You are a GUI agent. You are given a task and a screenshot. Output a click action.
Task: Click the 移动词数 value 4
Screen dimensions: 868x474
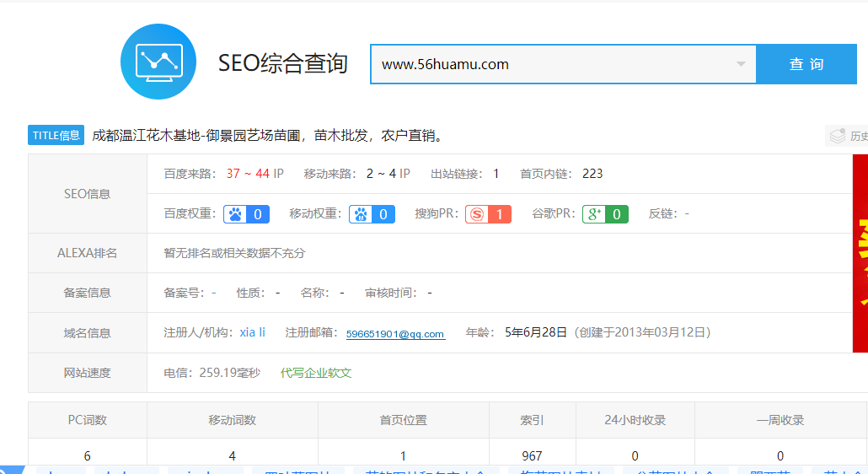coord(232,456)
